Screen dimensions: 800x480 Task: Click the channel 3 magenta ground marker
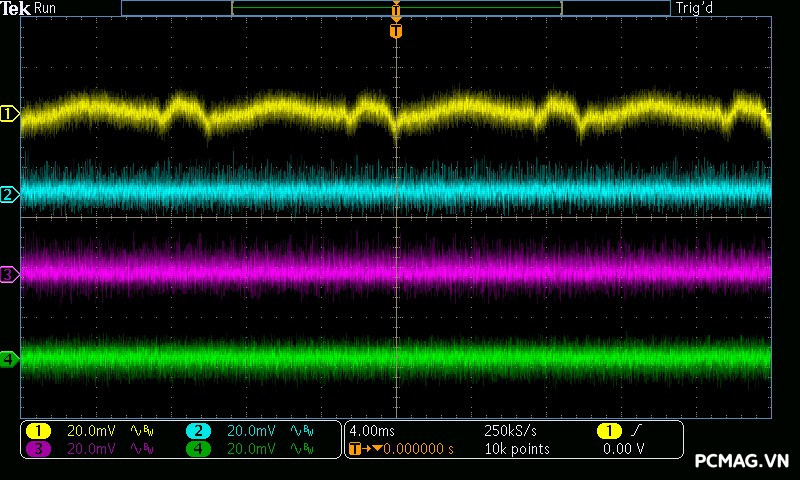[x=10, y=274]
